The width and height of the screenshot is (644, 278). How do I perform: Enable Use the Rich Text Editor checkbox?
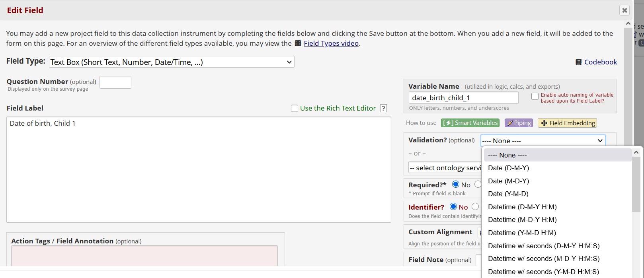295,108
